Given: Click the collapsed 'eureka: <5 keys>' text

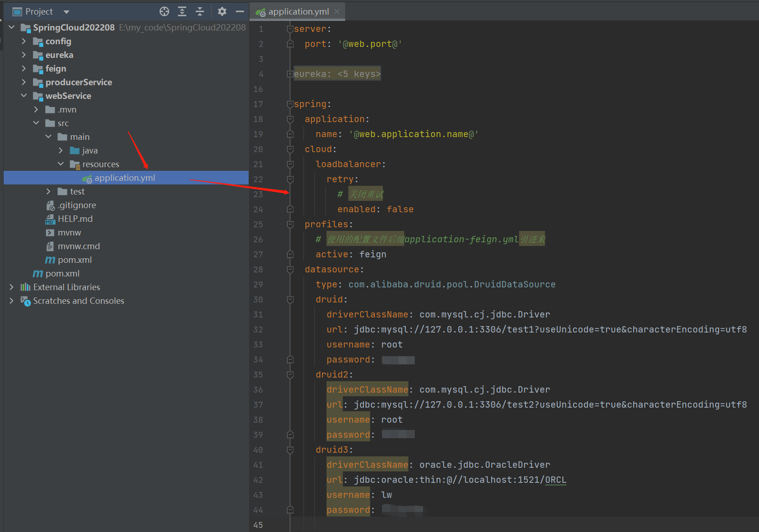Looking at the screenshot, I should (x=337, y=74).
